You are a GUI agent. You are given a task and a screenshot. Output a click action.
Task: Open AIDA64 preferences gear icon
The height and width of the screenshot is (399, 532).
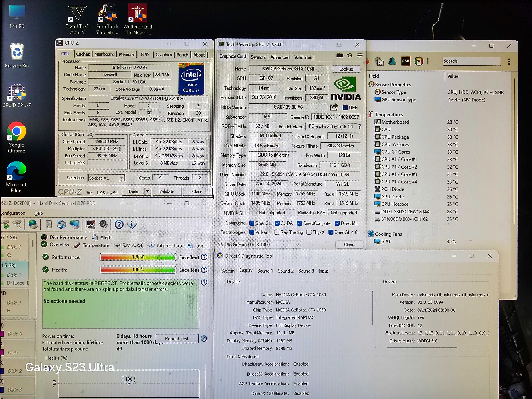[x=379, y=61]
